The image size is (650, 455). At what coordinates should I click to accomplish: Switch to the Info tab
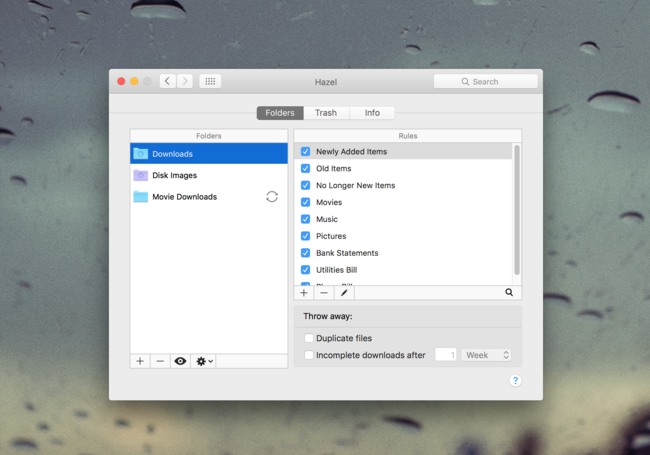pyautogui.click(x=372, y=113)
